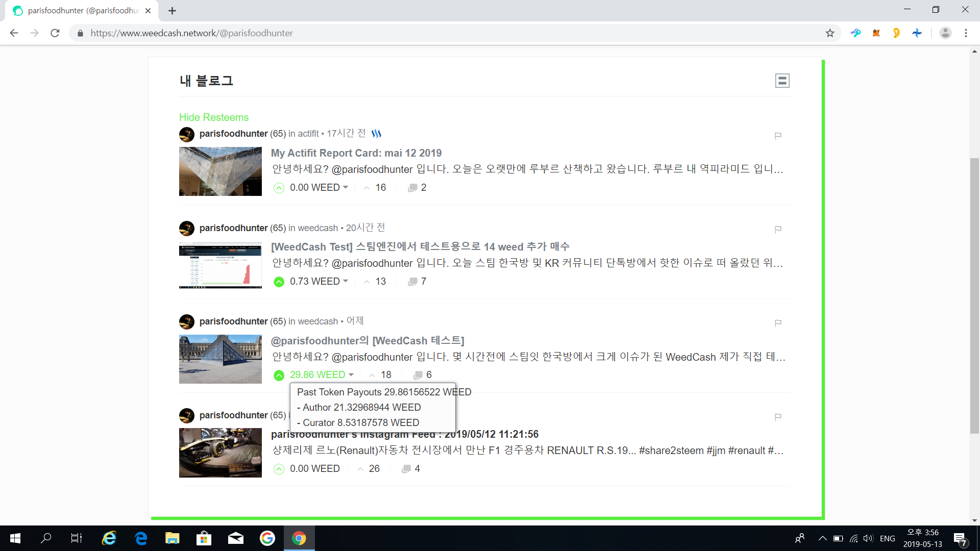
Task: Upvote the Instagram Feed post
Action: (x=279, y=469)
